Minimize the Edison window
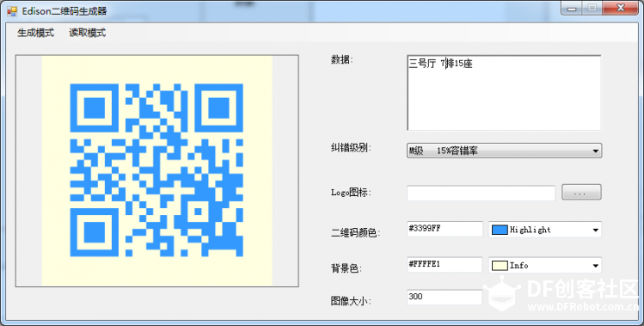Viewport: 644px width, 326px height. click(572, 9)
